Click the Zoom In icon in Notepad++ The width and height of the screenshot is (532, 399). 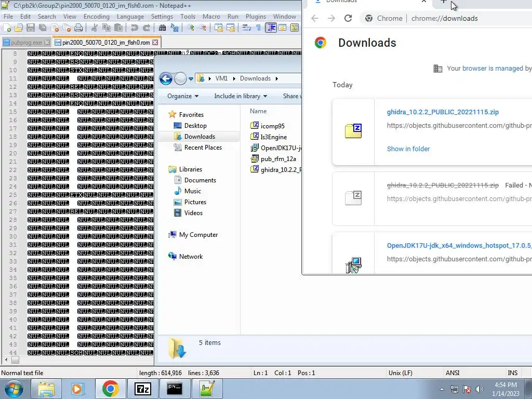coord(190,28)
